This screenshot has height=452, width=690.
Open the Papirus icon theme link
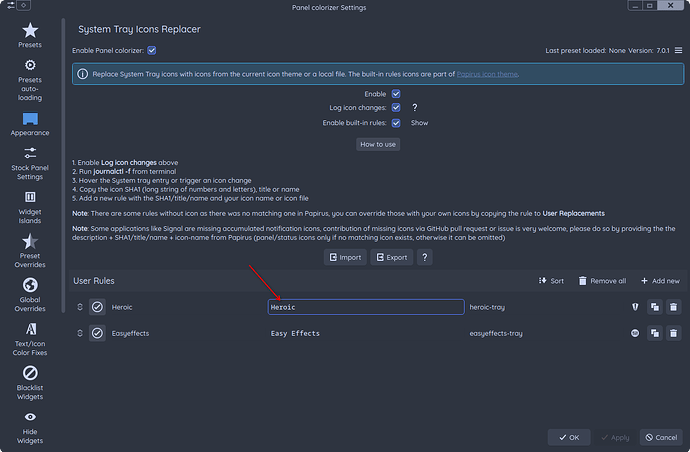coord(487,74)
